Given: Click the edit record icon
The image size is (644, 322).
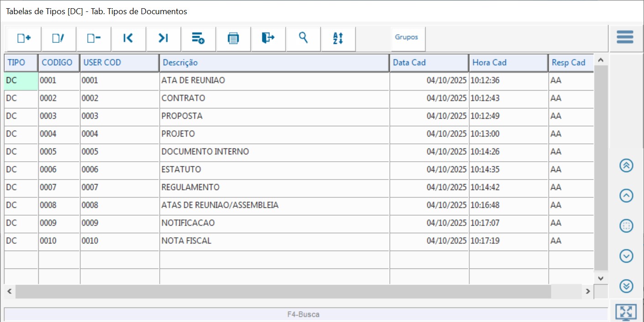Looking at the screenshot, I should 58,39.
